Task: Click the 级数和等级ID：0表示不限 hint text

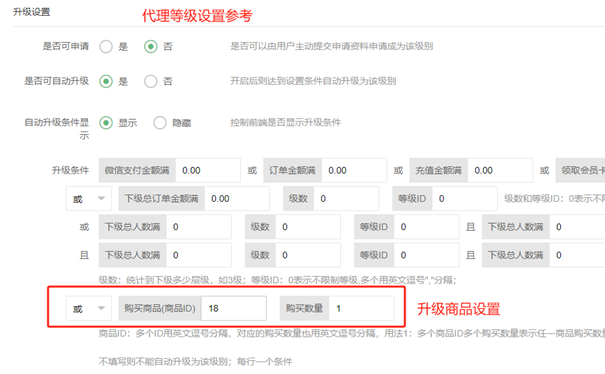Action: pyautogui.click(x=554, y=199)
